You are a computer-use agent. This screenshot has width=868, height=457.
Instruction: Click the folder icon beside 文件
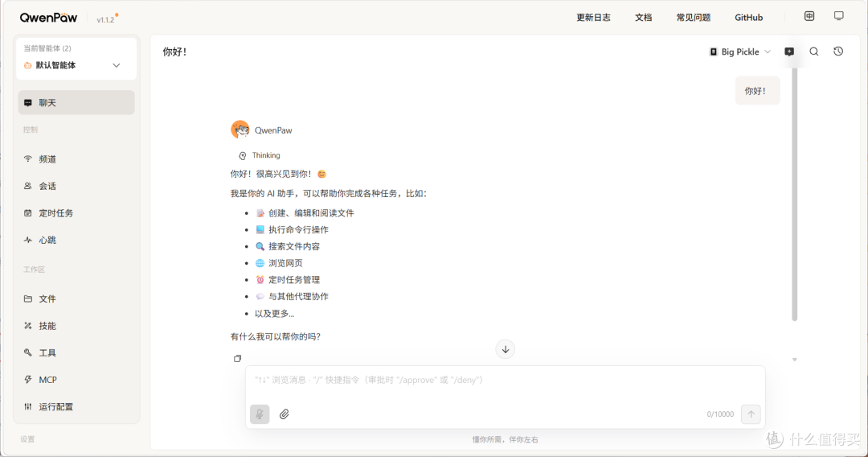pos(27,298)
